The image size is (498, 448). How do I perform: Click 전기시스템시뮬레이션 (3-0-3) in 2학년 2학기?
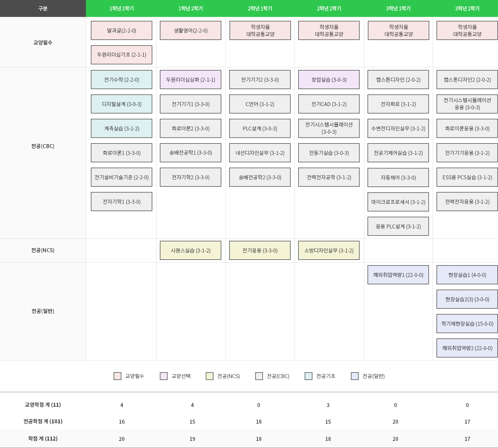pos(329,129)
